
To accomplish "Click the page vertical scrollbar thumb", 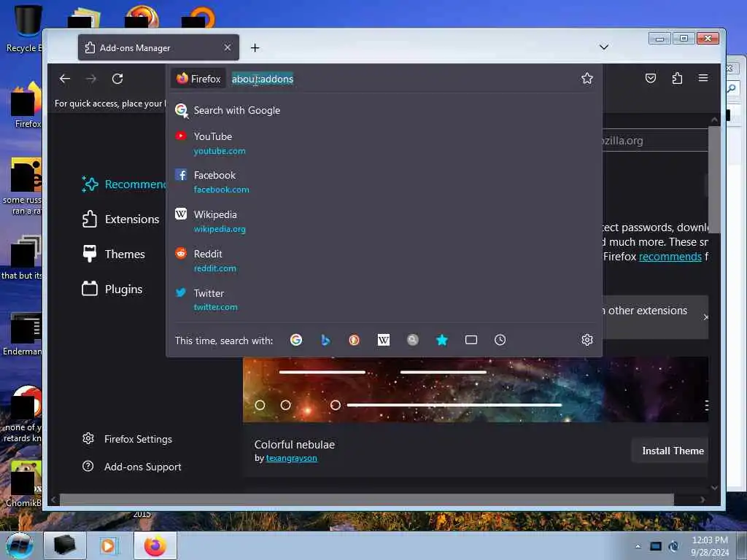I will 713,179.
